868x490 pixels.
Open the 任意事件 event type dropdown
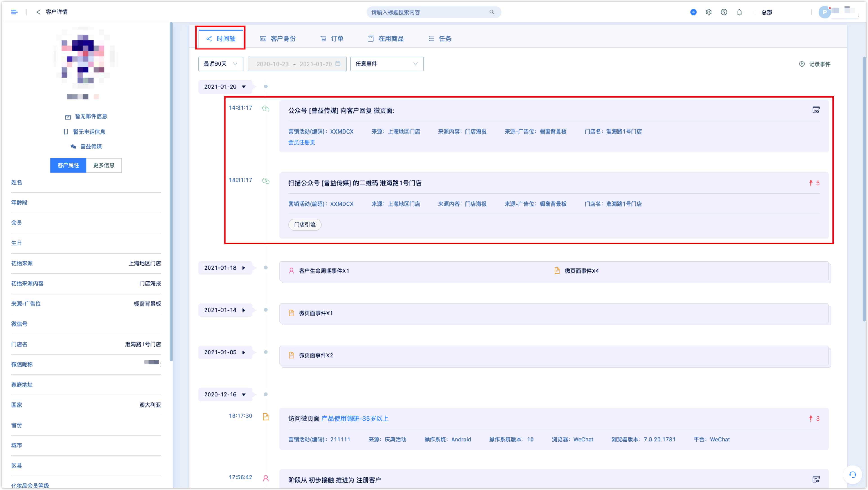[387, 64]
